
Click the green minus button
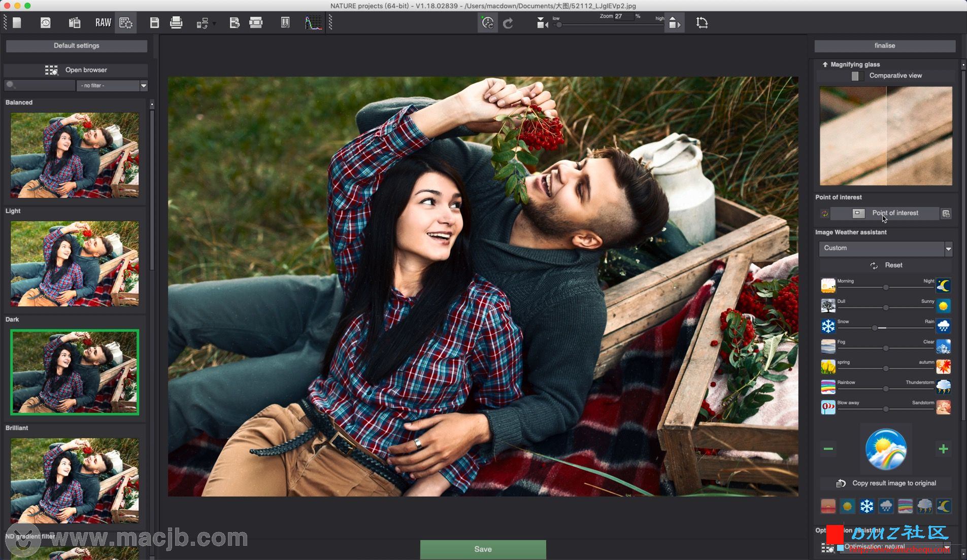click(828, 449)
